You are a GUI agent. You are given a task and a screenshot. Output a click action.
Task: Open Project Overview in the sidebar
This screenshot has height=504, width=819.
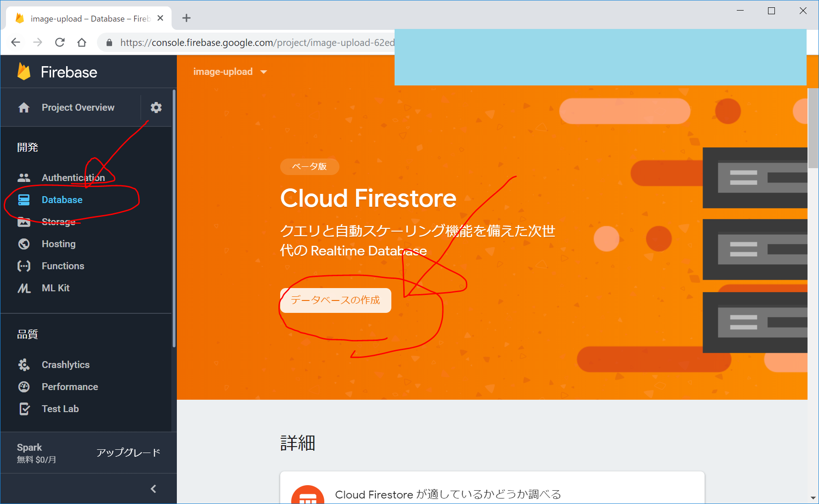[x=78, y=108]
